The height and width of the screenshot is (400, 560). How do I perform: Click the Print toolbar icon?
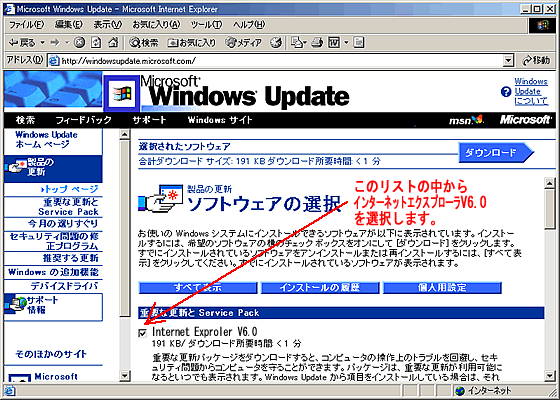317,43
